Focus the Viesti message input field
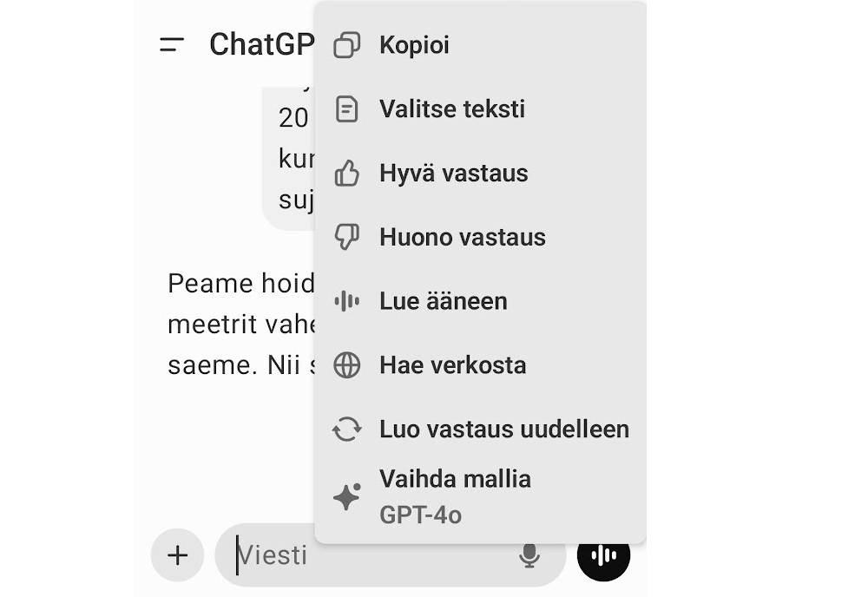 373,555
